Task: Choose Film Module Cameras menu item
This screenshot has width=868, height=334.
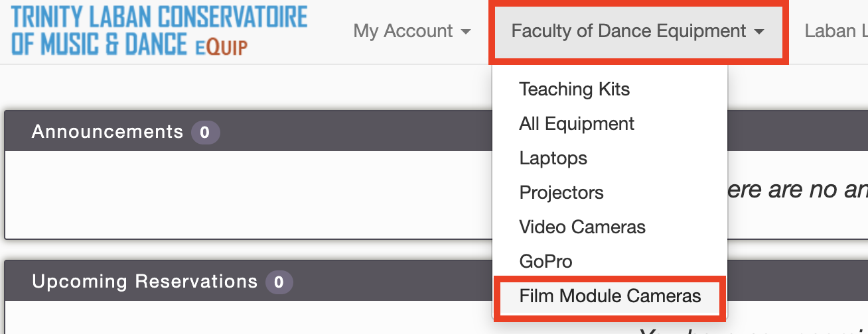Action: tap(610, 296)
